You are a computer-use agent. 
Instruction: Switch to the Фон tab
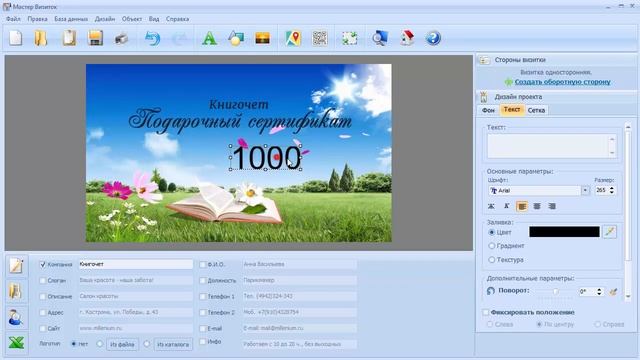488,110
